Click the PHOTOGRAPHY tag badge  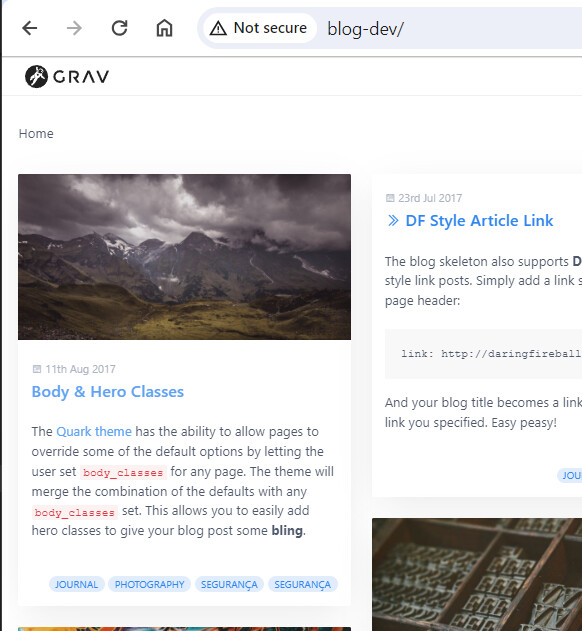click(x=150, y=584)
